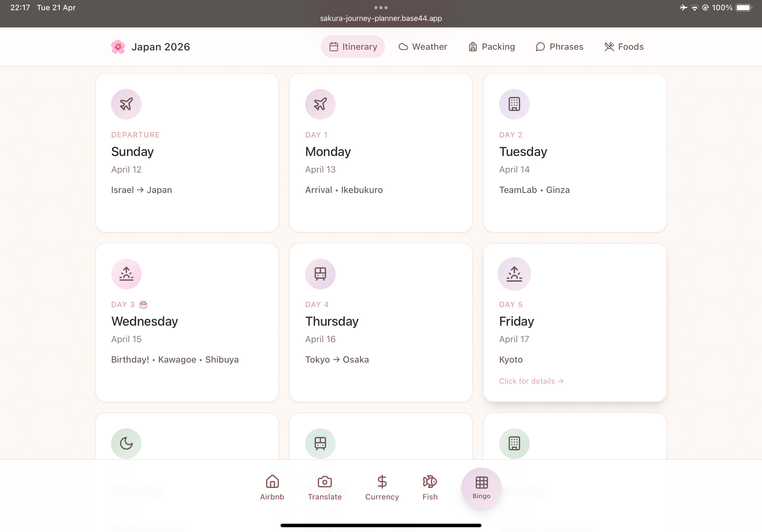Click the moon icon on bottom-row card

click(x=126, y=443)
